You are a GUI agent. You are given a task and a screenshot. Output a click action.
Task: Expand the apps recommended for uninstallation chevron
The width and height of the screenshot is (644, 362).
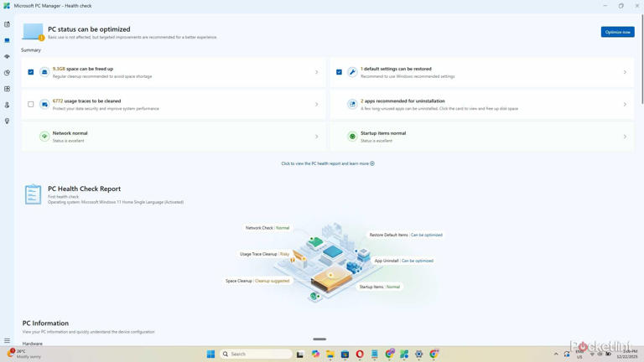pyautogui.click(x=625, y=105)
